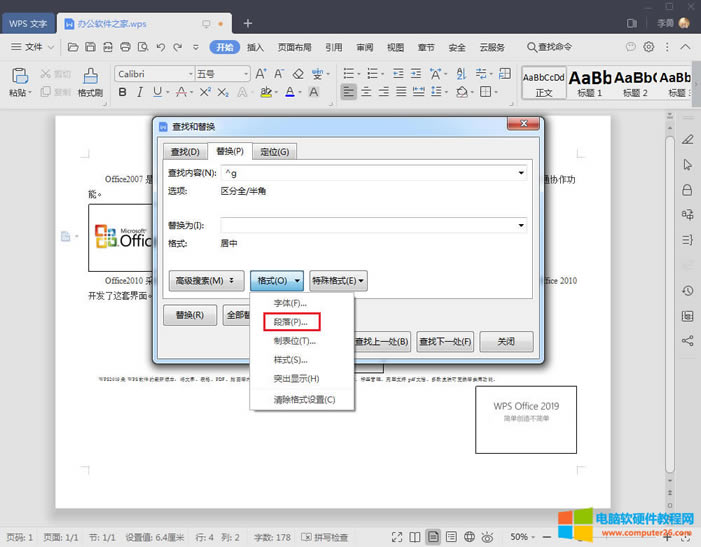Image resolution: width=701 pixels, height=547 pixels.
Task: Open the 特殊格式(E) dropdown button
Action: tap(338, 282)
